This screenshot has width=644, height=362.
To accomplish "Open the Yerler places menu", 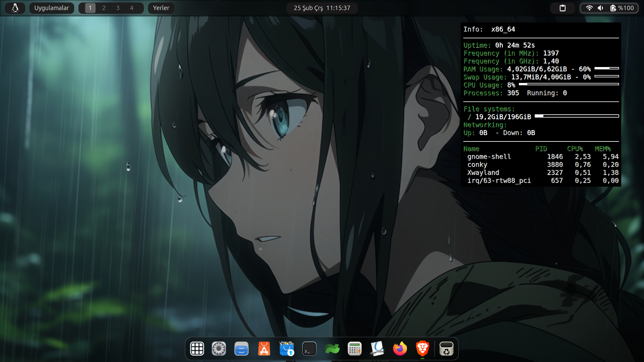I will pyautogui.click(x=161, y=8).
